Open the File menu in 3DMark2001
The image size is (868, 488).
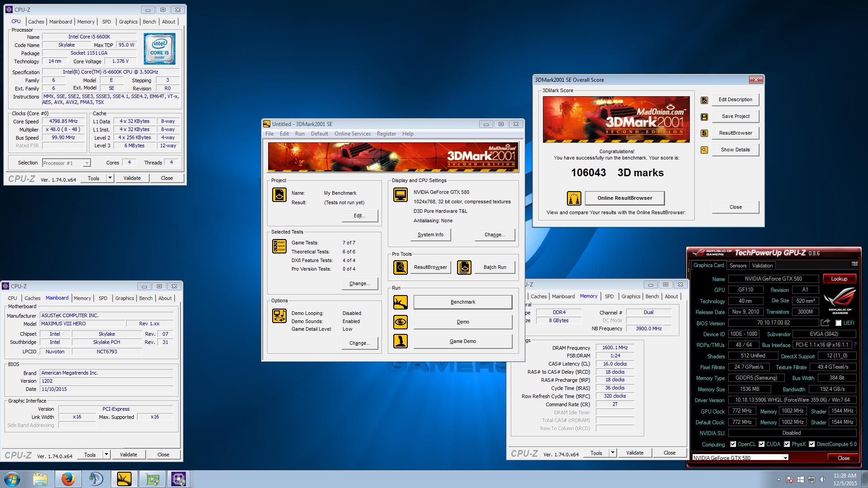click(269, 134)
